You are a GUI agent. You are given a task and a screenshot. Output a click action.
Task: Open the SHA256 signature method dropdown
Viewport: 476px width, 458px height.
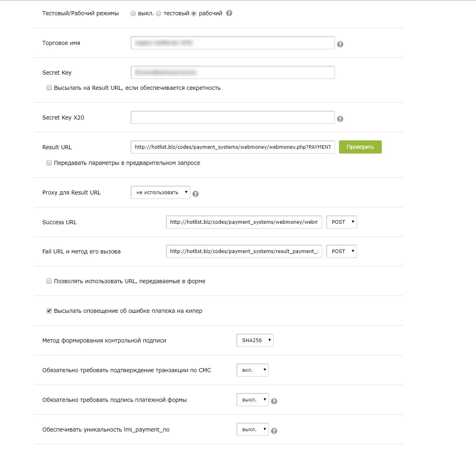point(255,340)
